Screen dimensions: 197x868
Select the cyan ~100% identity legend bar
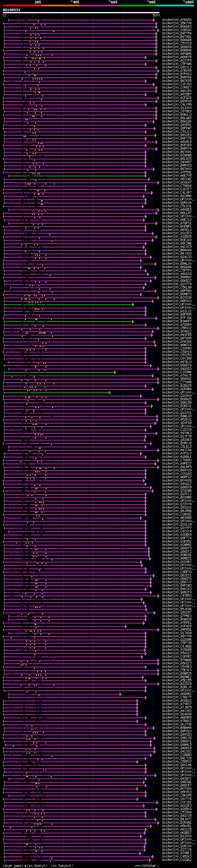click(175, 6)
